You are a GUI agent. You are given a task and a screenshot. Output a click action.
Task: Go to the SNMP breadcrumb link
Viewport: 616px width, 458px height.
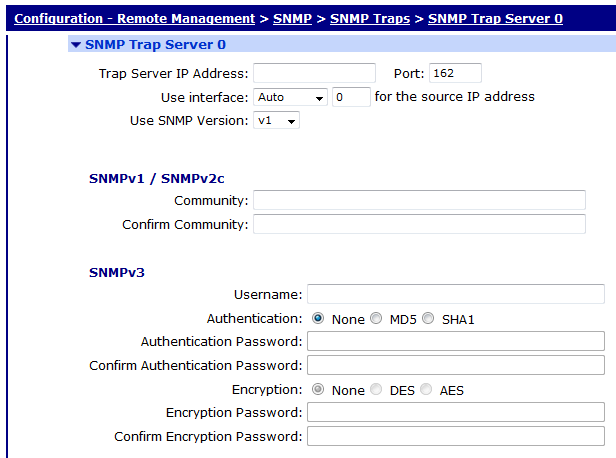tap(291, 18)
